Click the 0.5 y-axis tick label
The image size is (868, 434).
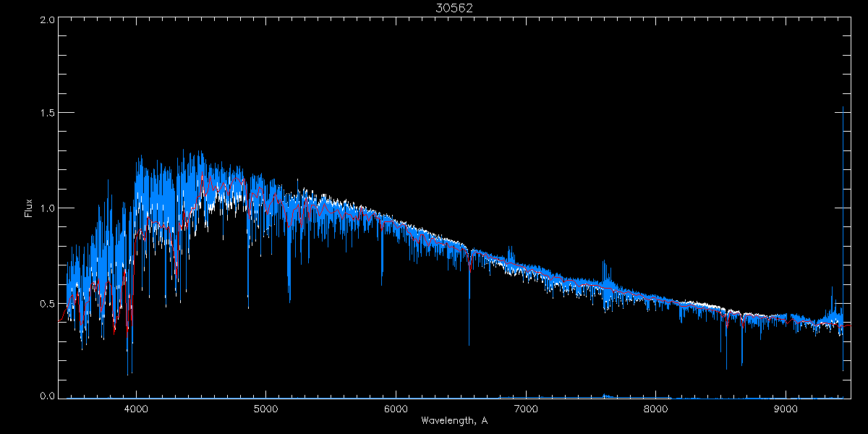pyautogui.click(x=47, y=303)
